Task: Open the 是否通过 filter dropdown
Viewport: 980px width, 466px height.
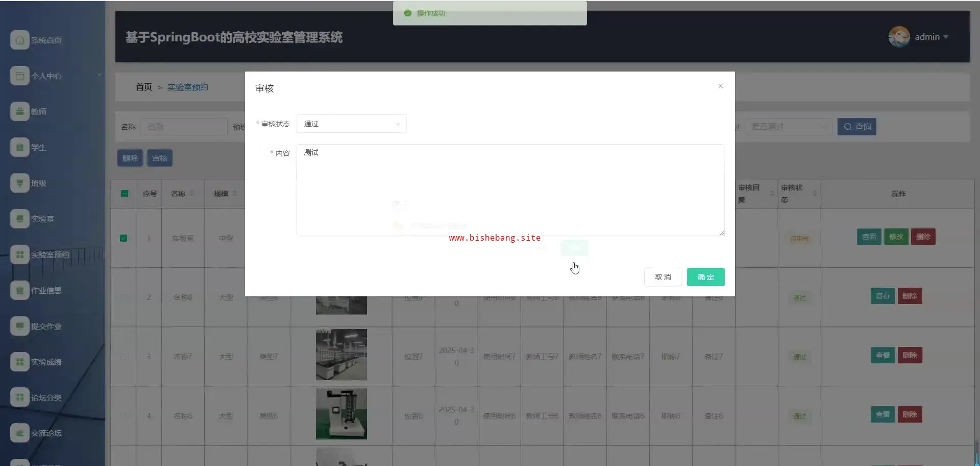Action: (x=789, y=127)
